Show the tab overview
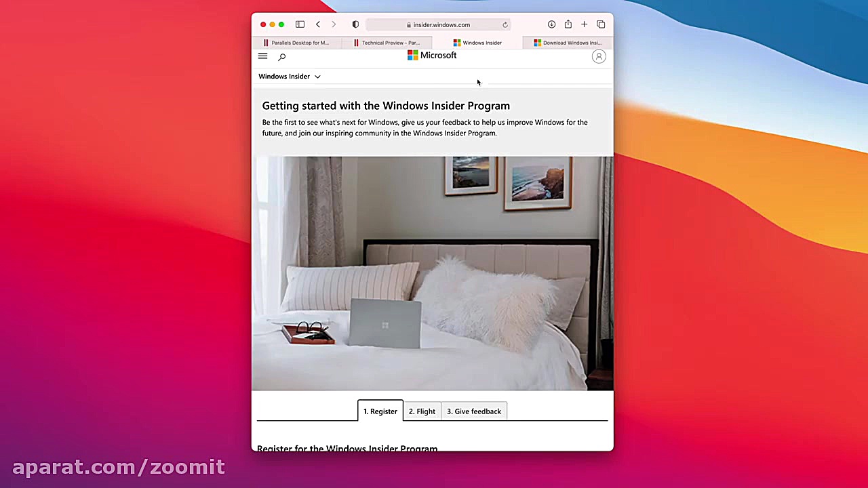868x488 pixels. tap(601, 24)
